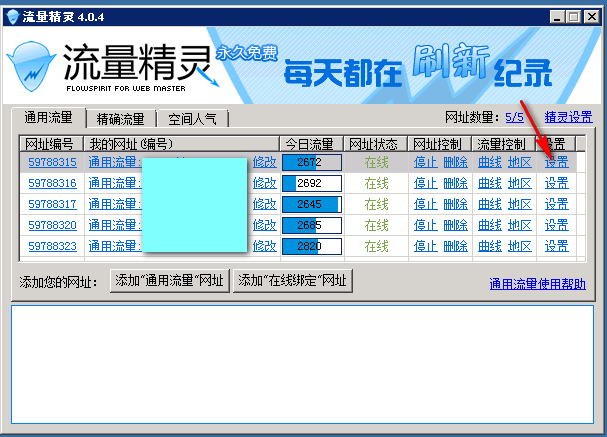The image size is (607, 437).
Task: Open URL number 59788316
Action: coord(52,183)
